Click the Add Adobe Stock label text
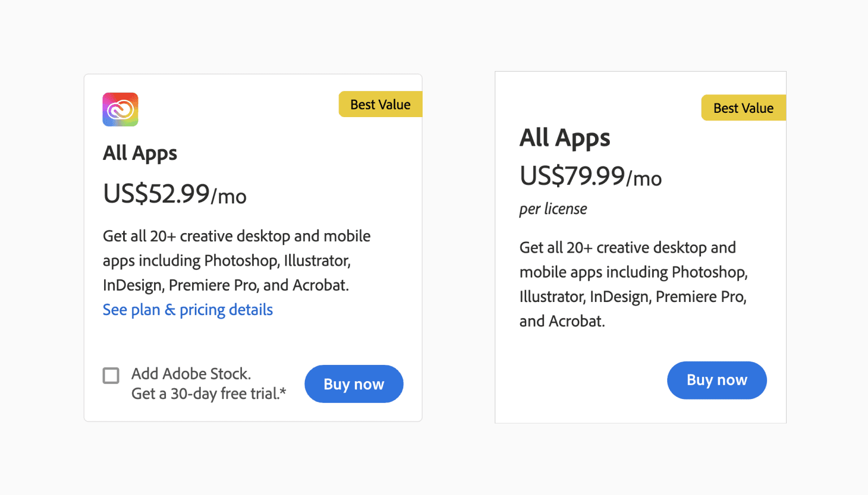 [191, 374]
